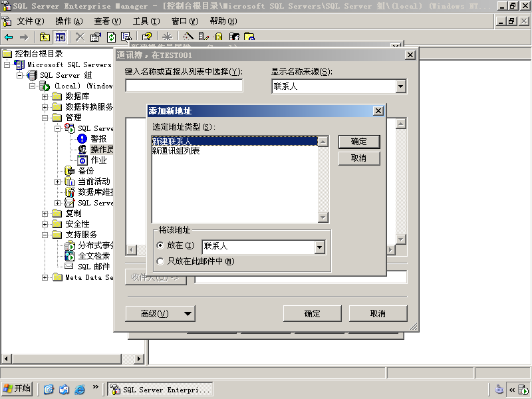Viewport: 532px width, 399px height.
Task: Click 确定 in 添加新地址 dialog
Action: point(359,142)
